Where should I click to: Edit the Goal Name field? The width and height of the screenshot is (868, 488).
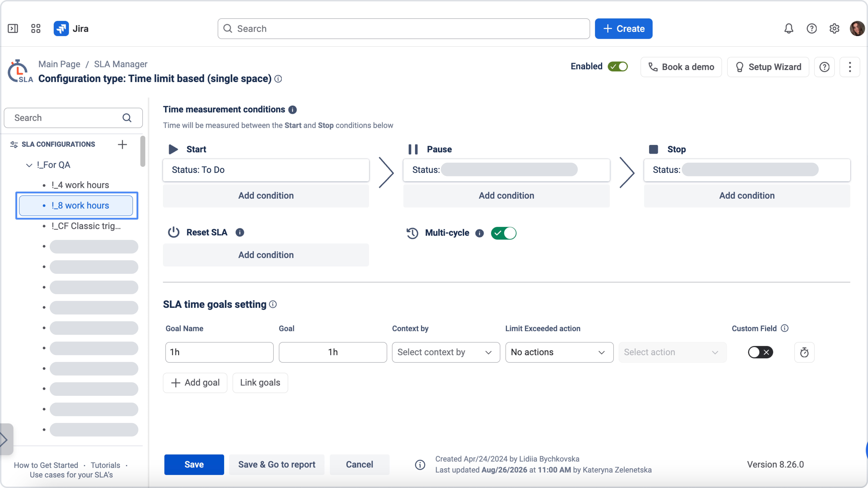pyautogui.click(x=219, y=352)
